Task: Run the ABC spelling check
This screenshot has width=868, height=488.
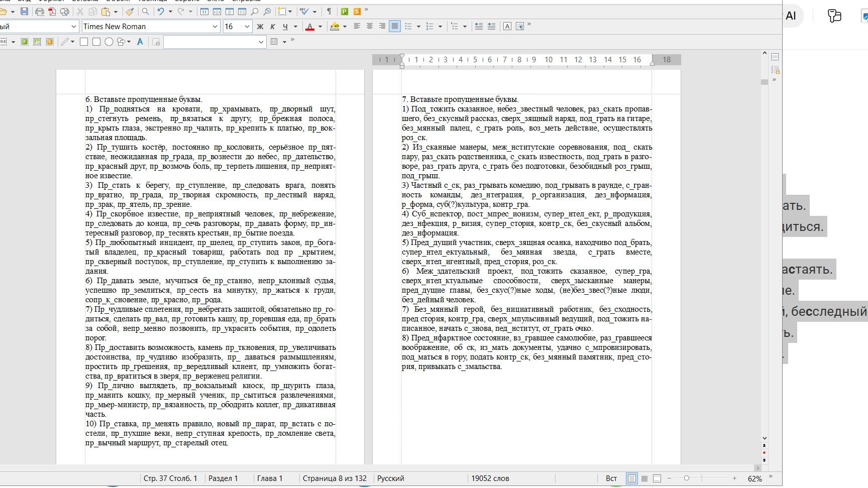Action: pos(304,12)
